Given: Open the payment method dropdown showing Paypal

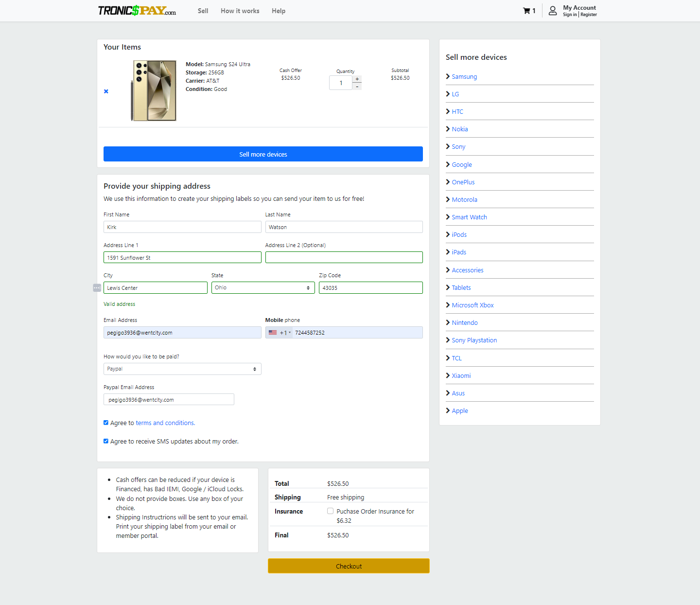Looking at the screenshot, I should point(182,369).
